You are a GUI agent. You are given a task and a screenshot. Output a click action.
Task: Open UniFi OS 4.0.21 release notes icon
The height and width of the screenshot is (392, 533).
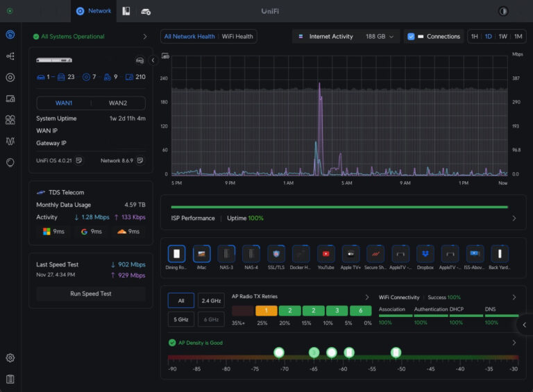(x=79, y=160)
